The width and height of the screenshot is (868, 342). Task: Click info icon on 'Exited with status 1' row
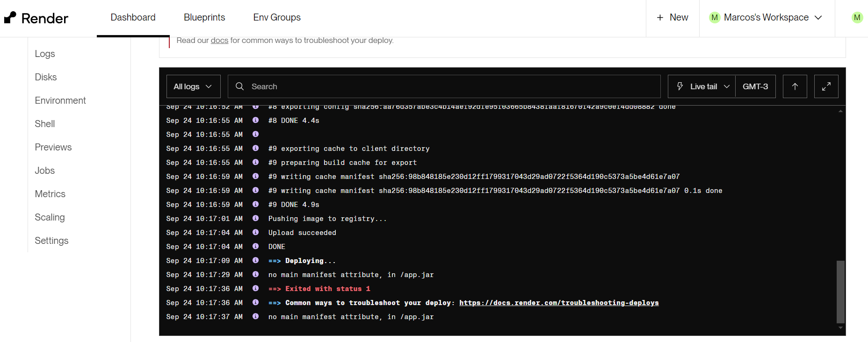point(255,288)
